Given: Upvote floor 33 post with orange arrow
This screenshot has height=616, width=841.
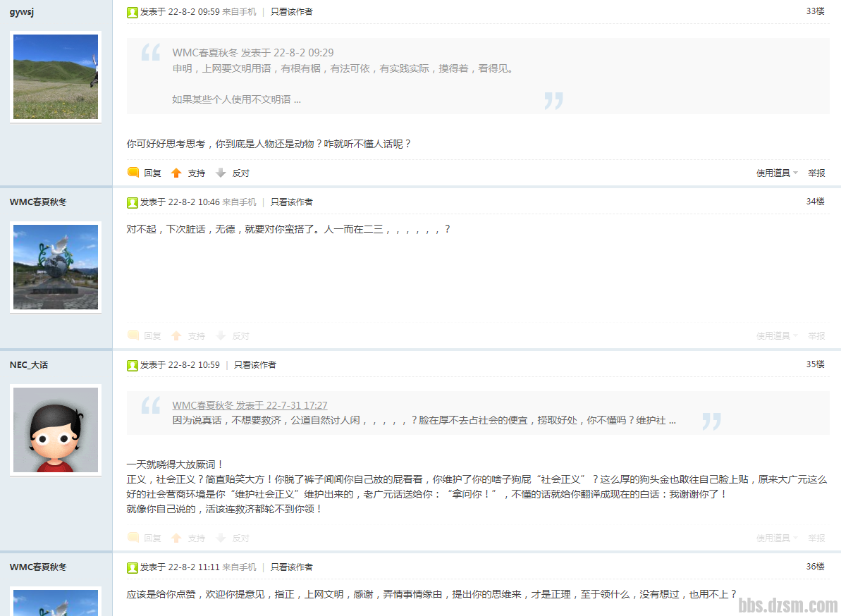Looking at the screenshot, I should click(x=176, y=173).
